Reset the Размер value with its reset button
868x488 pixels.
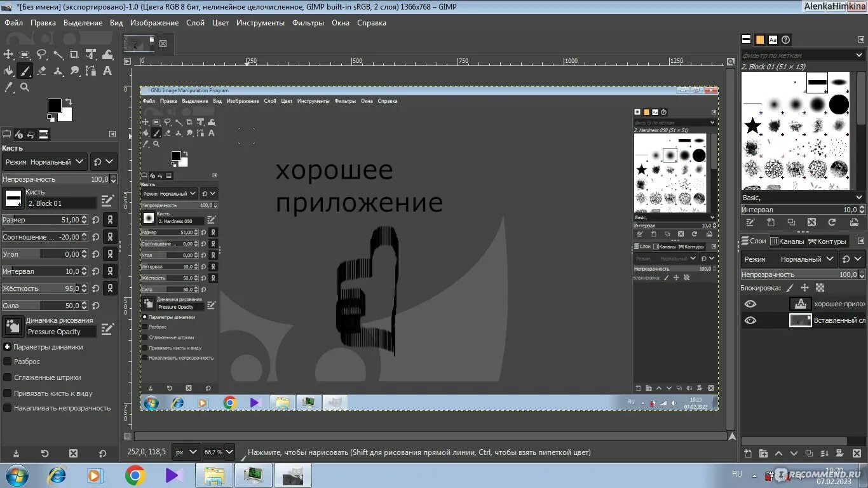coord(95,219)
